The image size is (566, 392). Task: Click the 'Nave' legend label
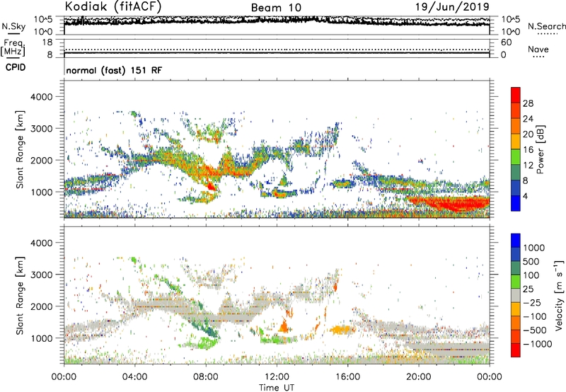tap(538, 50)
